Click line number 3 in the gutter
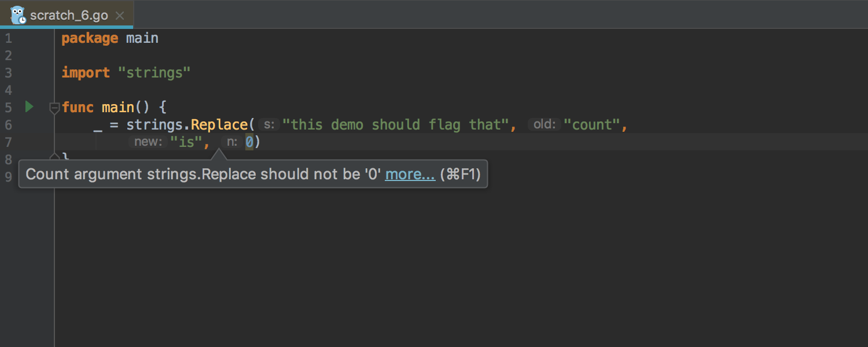 tap(8, 73)
